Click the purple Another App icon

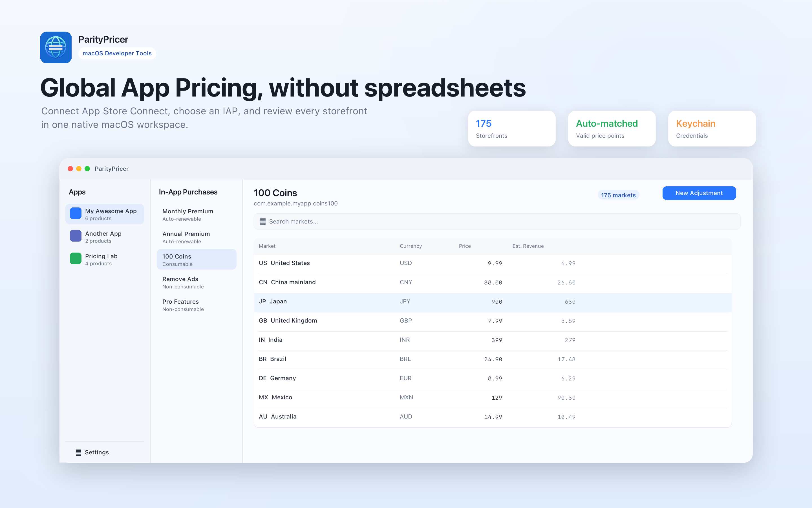76,236
